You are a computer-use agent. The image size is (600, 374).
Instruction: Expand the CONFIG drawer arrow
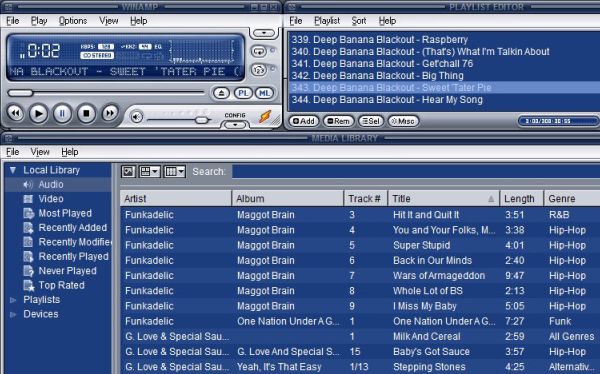pos(235,125)
